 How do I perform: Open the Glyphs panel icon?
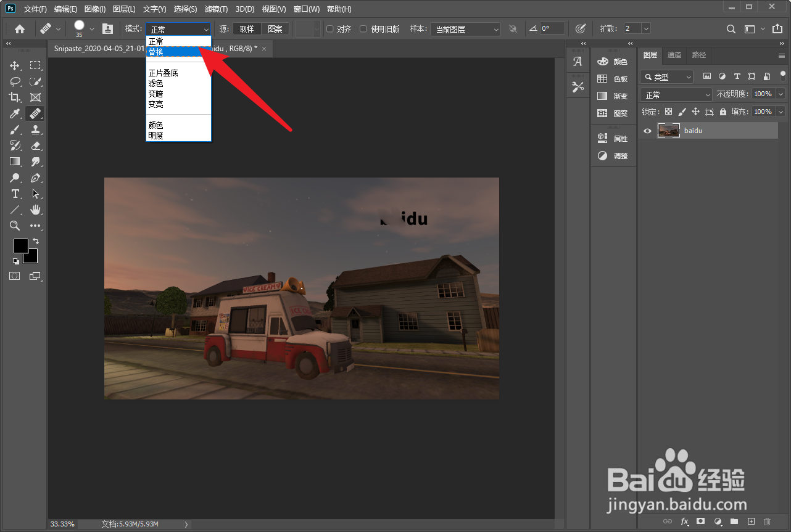pyautogui.click(x=578, y=62)
